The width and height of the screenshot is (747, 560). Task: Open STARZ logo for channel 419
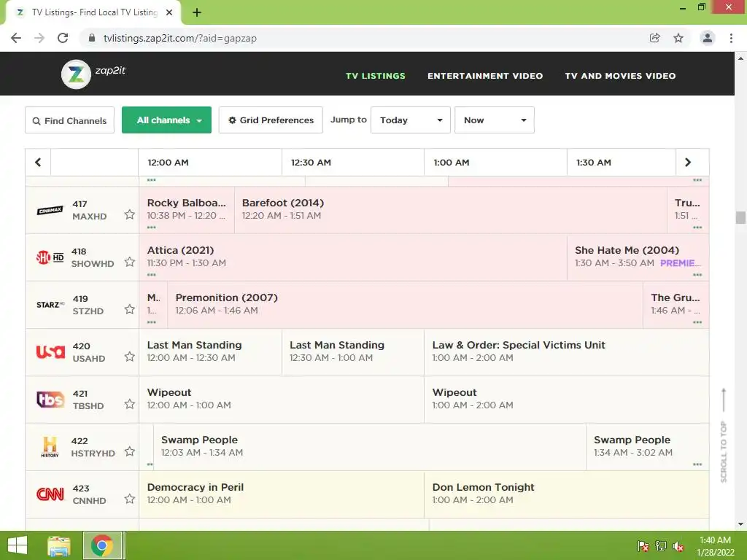pyautogui.click(x=50, y=305)
